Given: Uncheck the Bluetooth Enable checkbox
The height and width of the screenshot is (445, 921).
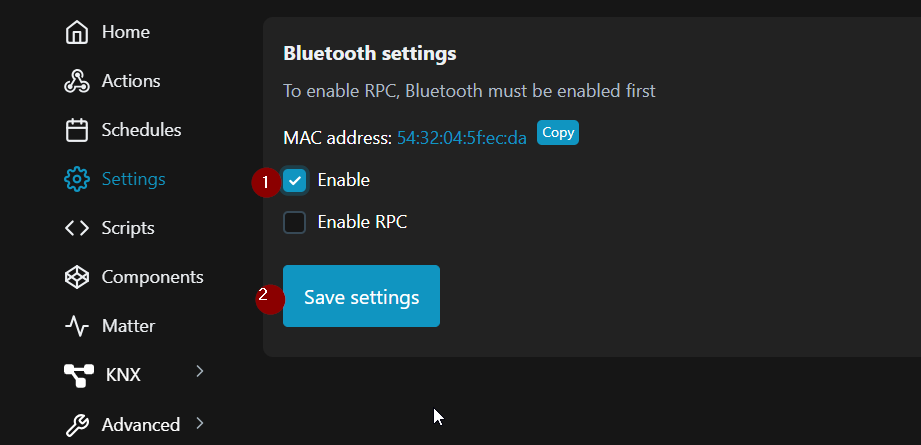Looking at the screenshot, I should (294, 180).
